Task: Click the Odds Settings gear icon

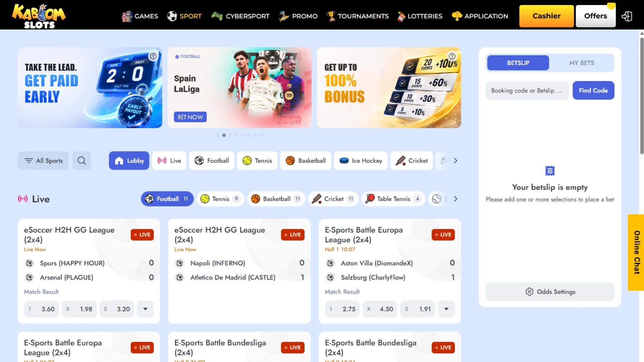Action: pyautogui.click(x=529, y=292)
